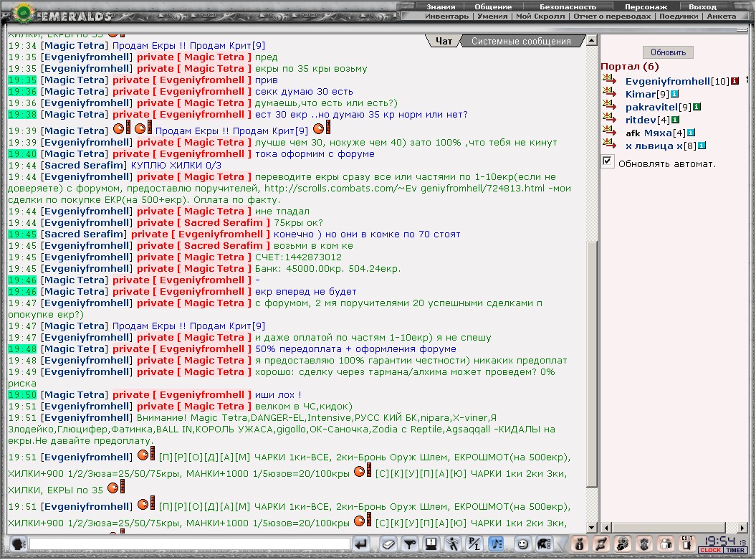Click the floppy disk save icon
The image size is (756, 560).
pos(431,544)
